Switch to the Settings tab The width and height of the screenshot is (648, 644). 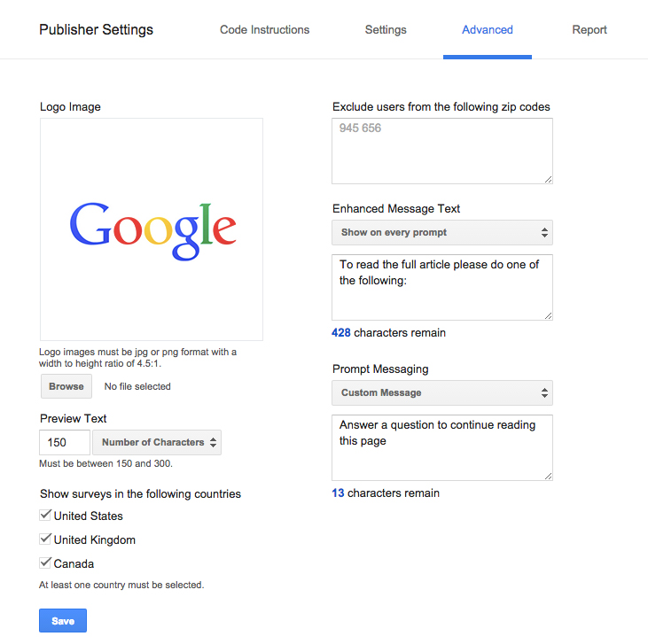point(386,30)
